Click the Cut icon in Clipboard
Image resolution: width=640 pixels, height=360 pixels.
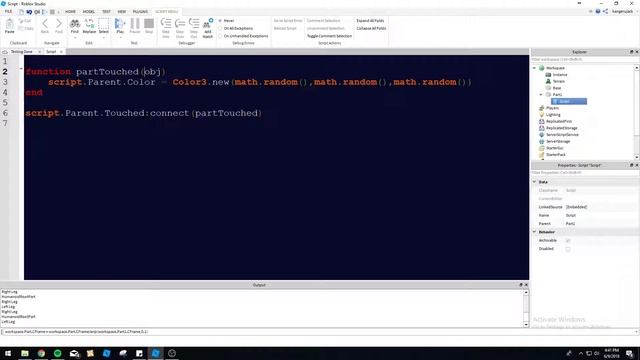[25, 21]
